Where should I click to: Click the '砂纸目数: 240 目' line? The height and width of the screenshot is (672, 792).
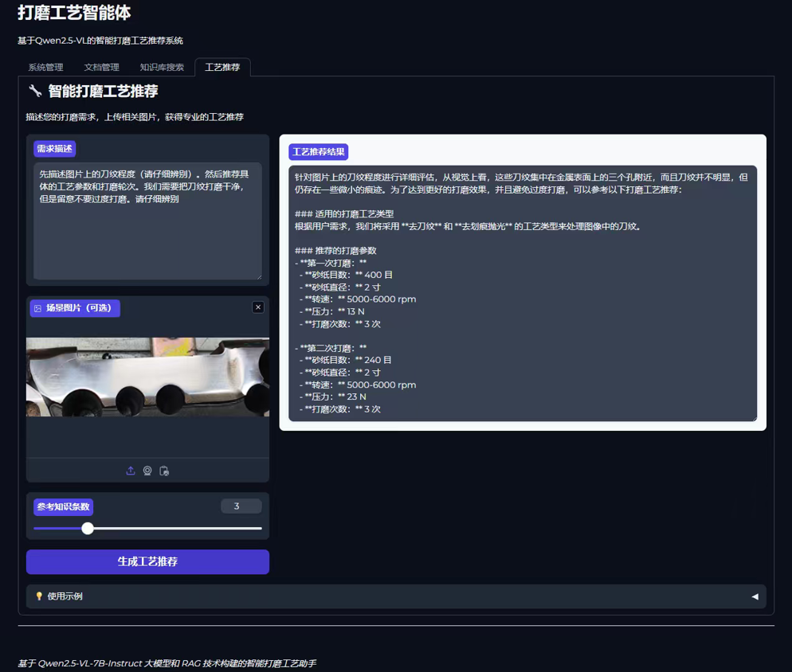(x=346, y=360)
